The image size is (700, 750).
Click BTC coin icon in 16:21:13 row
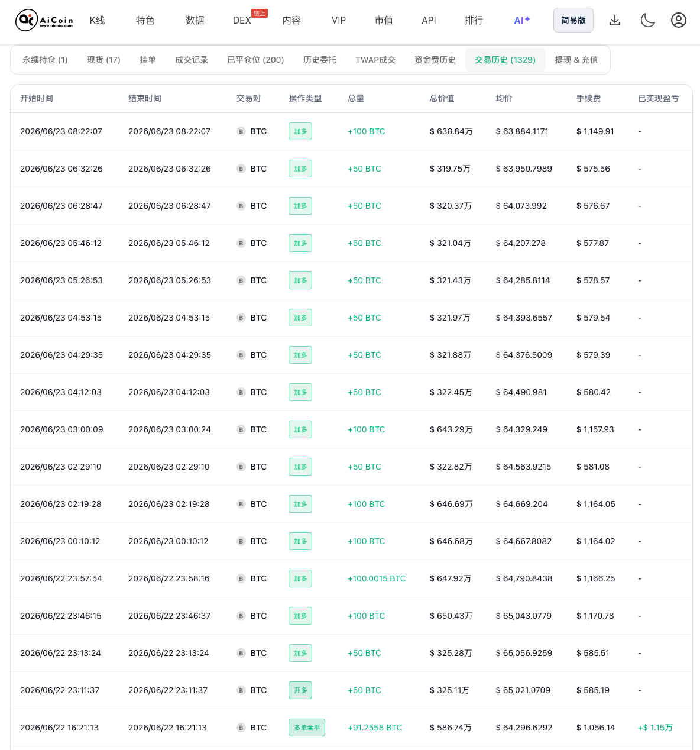pos(241,728)
